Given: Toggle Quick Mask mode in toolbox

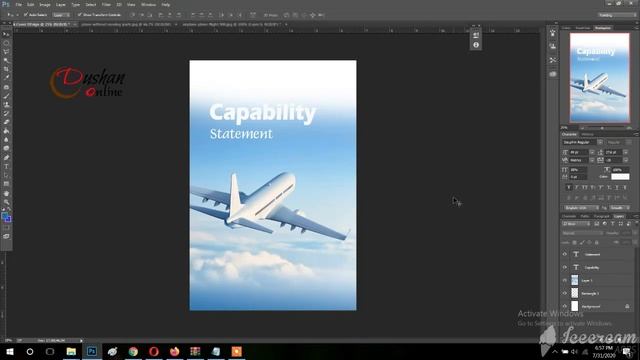Looking at the screenshot, I should [x=6, y=228].
